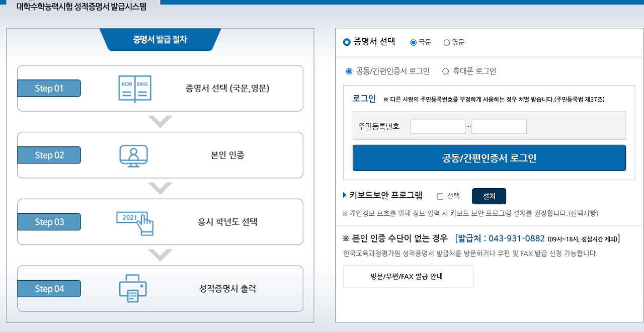
Task: Open 방문/우편/FAX 발급 안내 button
Action: click(408, 277)
